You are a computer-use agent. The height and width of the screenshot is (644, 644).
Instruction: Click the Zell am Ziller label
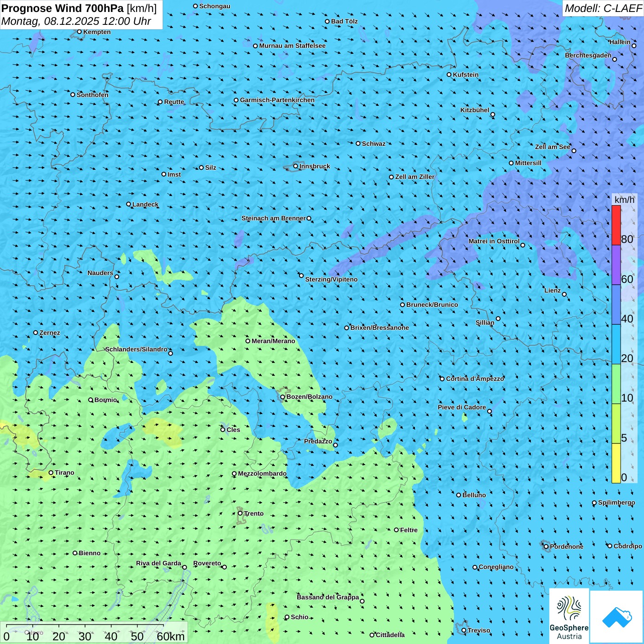click(x=415, y=177)
